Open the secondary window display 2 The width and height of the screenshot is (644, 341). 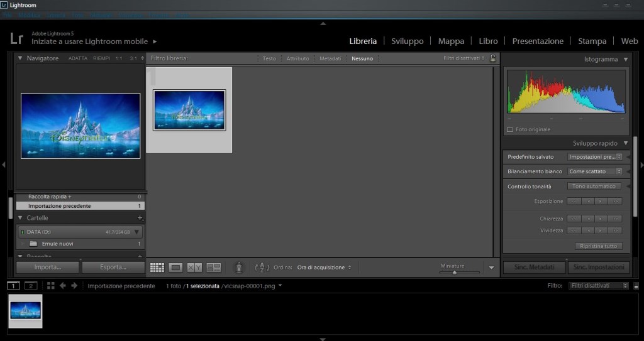pos(31,286)
